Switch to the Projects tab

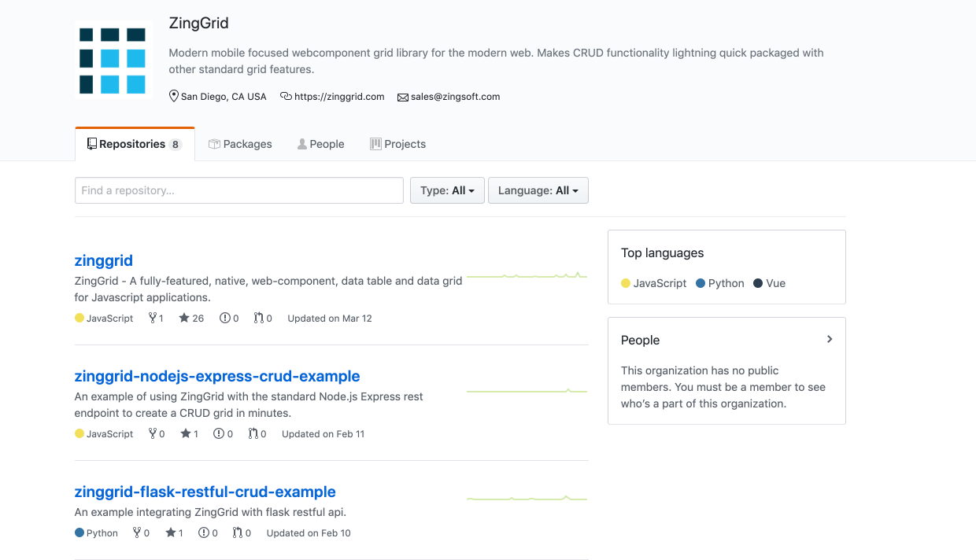click(x=397, y=144)
